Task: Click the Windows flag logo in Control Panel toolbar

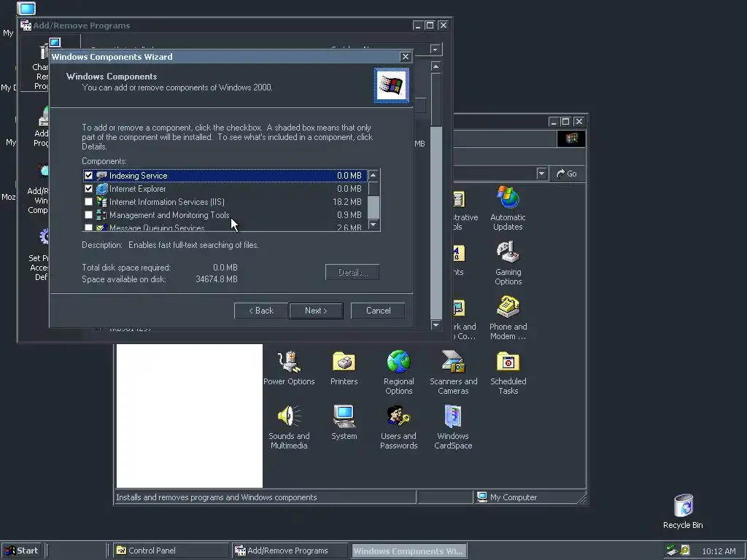Action: click(571, 139)
